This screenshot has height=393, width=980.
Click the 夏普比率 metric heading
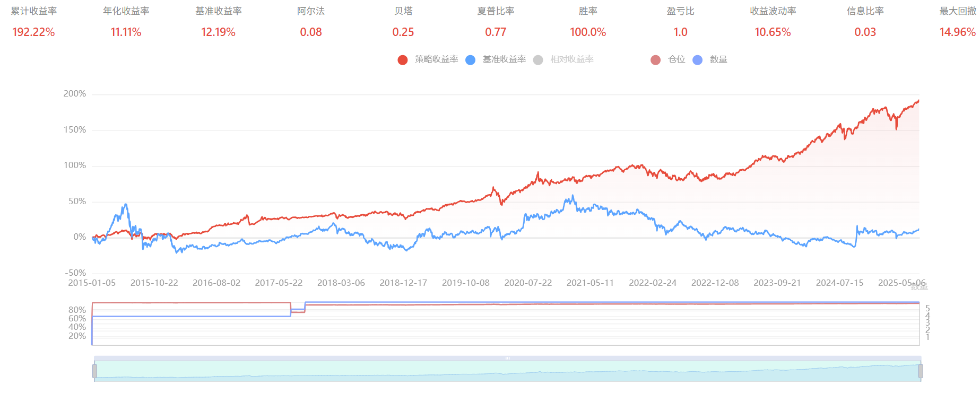click(496, 11)
